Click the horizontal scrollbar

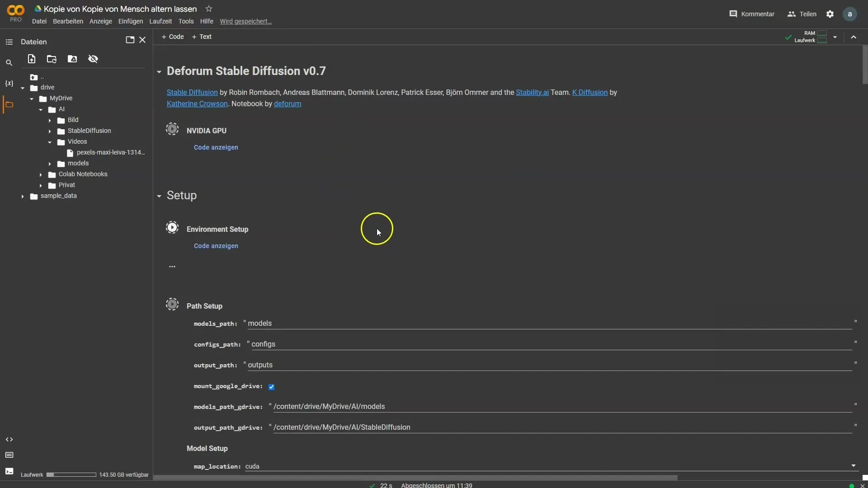pyautogui.click(x=415, y=477)
